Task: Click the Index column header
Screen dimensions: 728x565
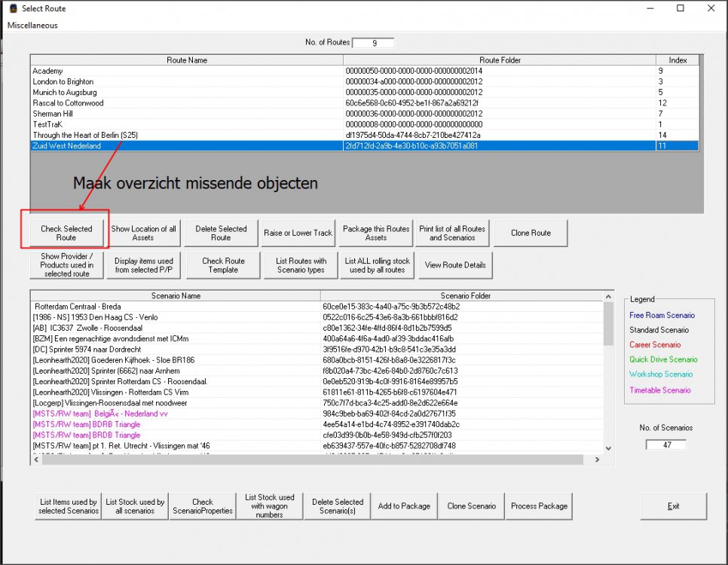Action: click(678, 60)
